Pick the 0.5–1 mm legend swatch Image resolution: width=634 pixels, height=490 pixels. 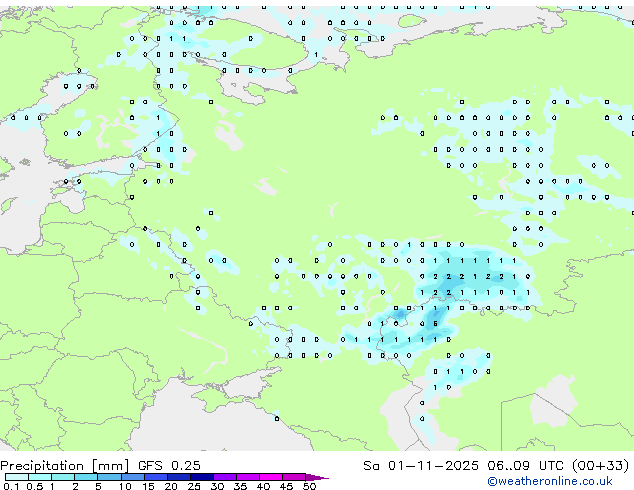(x=40, y=477)
